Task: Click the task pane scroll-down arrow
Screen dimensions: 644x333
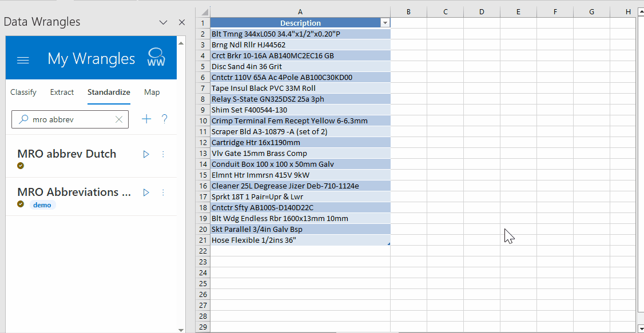Action: (x=181, y=330)
